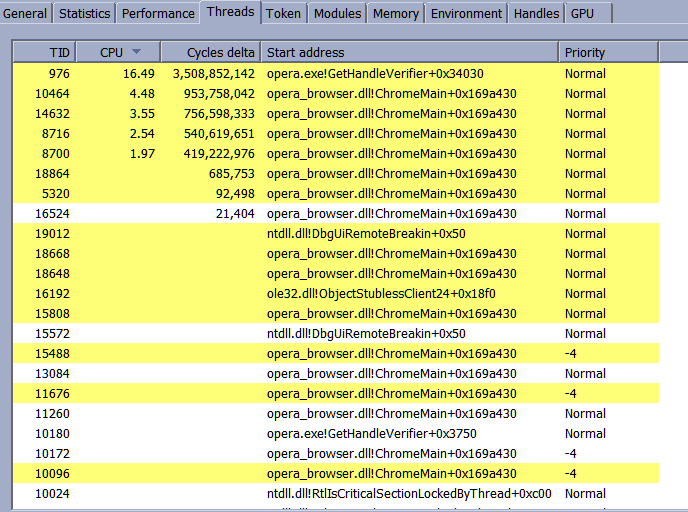The image size is (688, 512).
Task: Click cycles delta 540,619,651
Action: tap(219, 134)
